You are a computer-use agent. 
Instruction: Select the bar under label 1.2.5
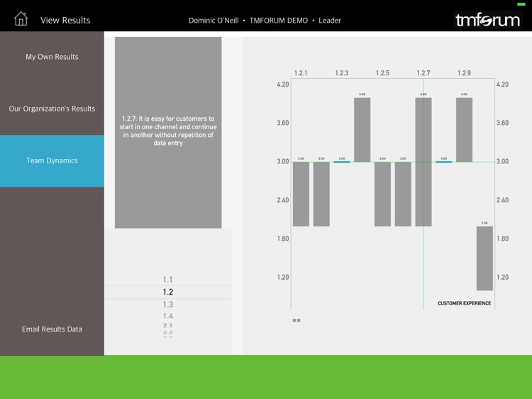(382, 194)
